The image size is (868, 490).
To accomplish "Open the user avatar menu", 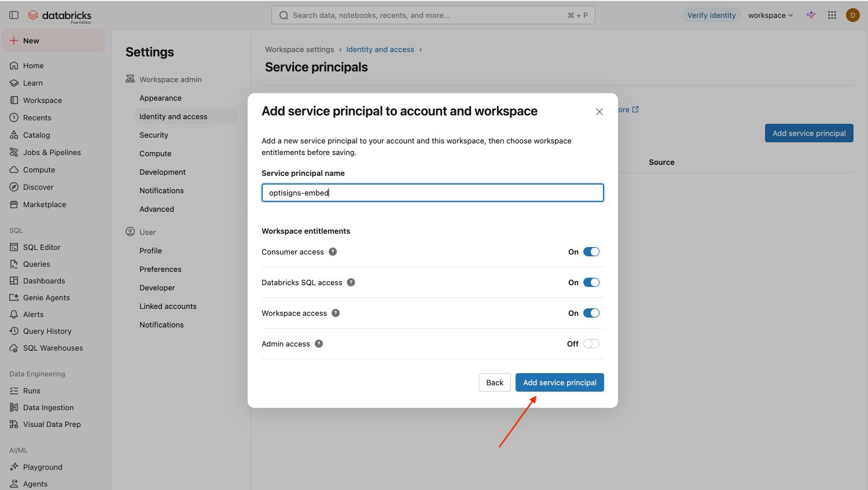I will pos(852,15).
